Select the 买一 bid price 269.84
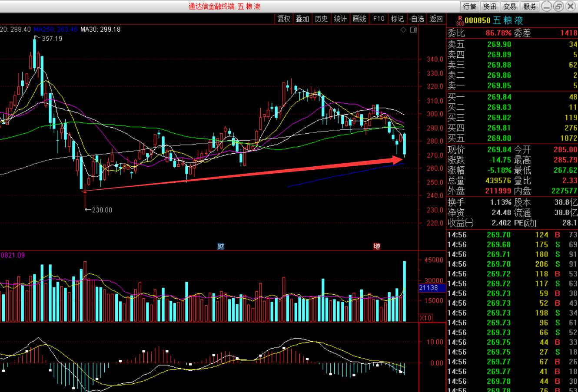 [x=499, y=97]
